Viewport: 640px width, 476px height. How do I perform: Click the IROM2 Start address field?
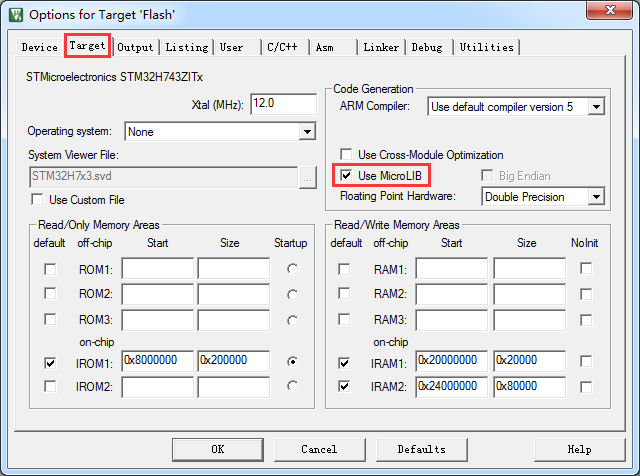[158, 387]
